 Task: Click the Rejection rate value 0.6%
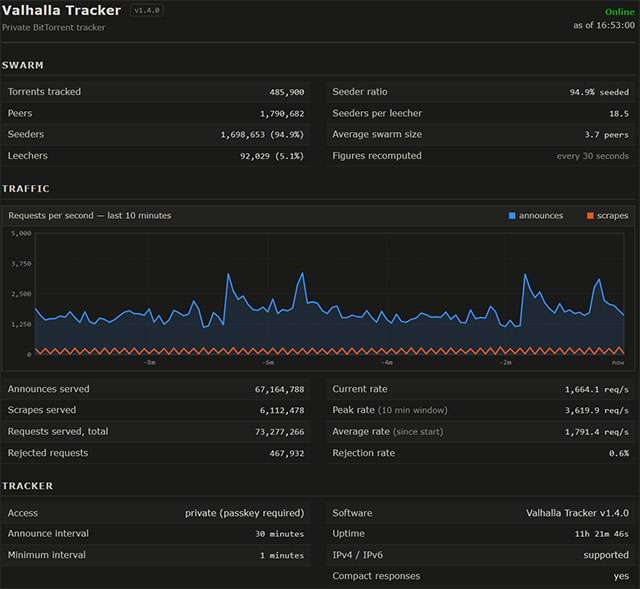coord(619,453)
